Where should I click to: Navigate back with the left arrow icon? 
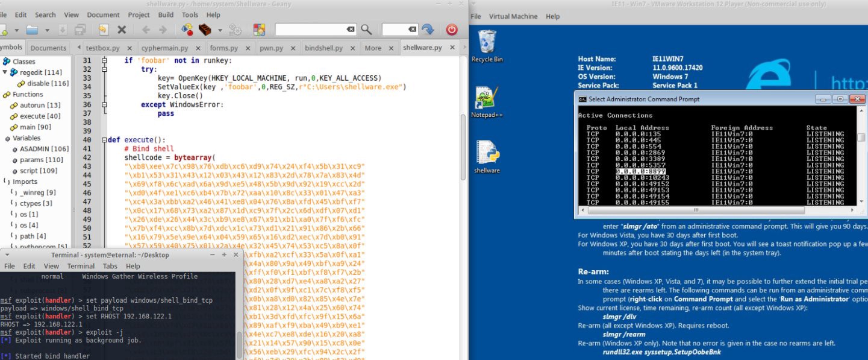[x=145, y=30]
